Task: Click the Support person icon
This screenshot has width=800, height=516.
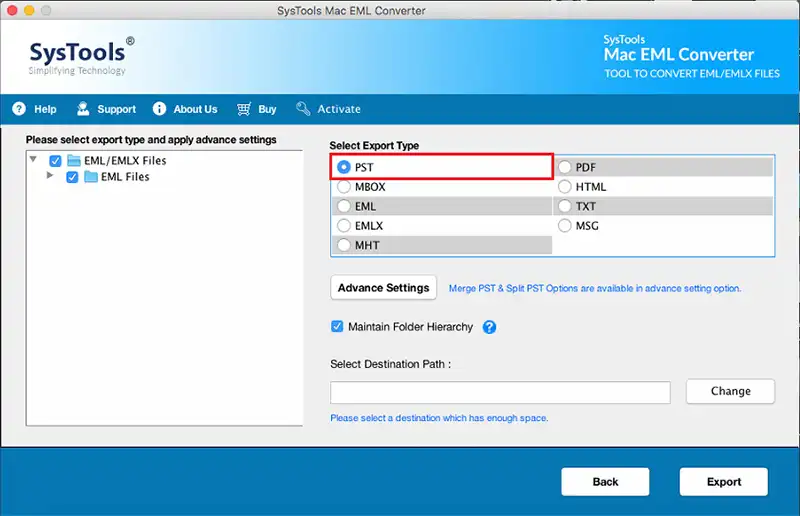Action: (x=83, y=109)
